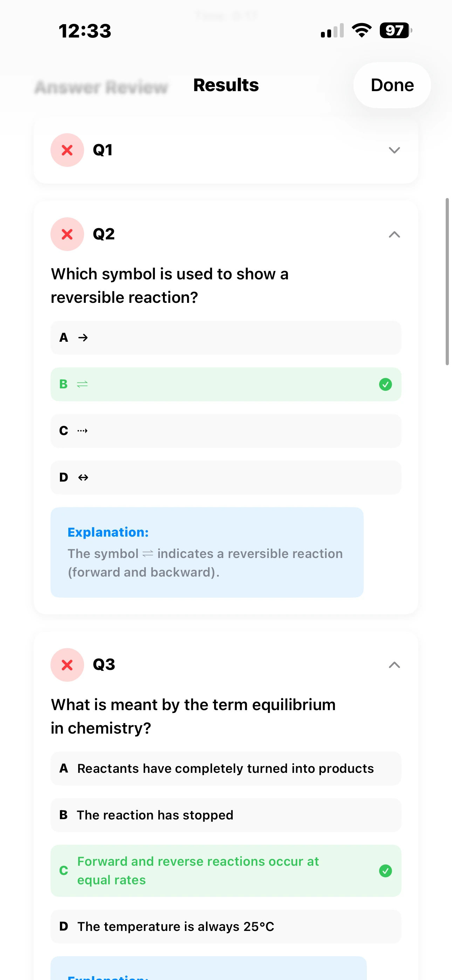
Task: Click the Wi-Fi icon in the status bar
Action: pos(361,30)
